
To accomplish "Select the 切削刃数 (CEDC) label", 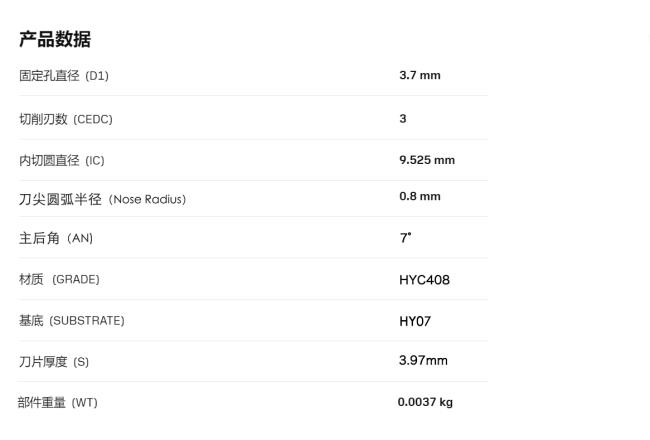I will tap(66, 119).
